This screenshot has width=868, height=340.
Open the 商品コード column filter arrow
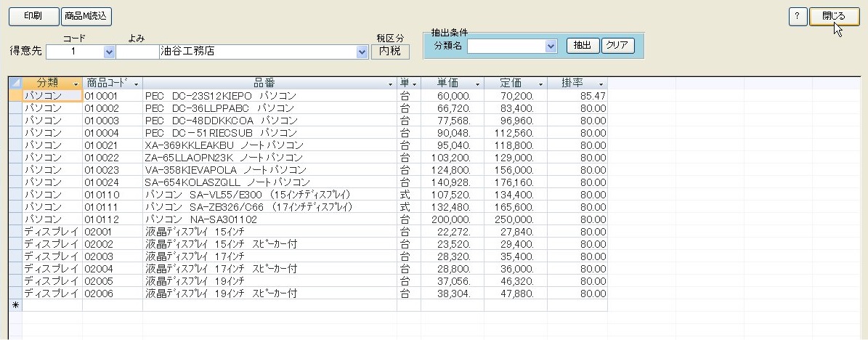(x=136, y=84)
